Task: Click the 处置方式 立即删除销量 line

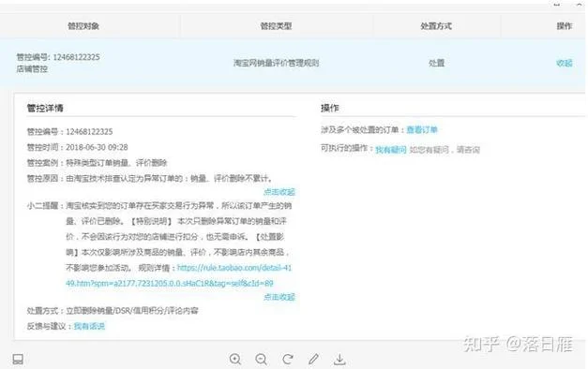Action: pyautogui.click(x=113, y=311)
